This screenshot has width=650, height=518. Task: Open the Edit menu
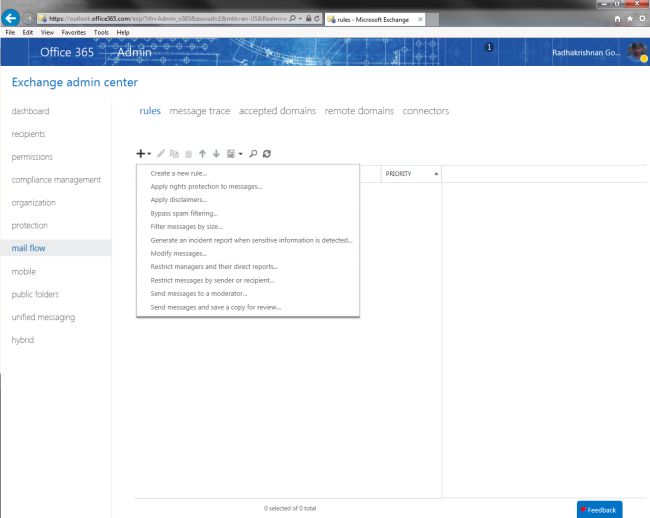pyautogui.click(x=28, y=32)
